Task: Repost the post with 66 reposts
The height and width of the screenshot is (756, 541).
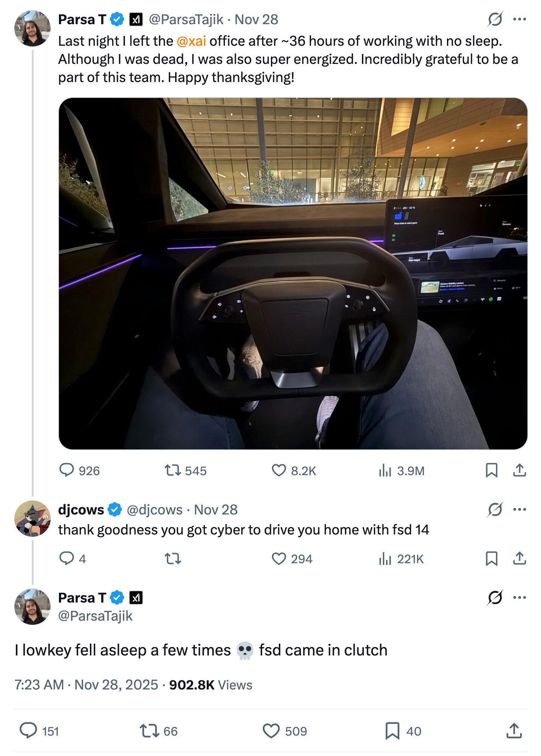Action: [150, 731]
